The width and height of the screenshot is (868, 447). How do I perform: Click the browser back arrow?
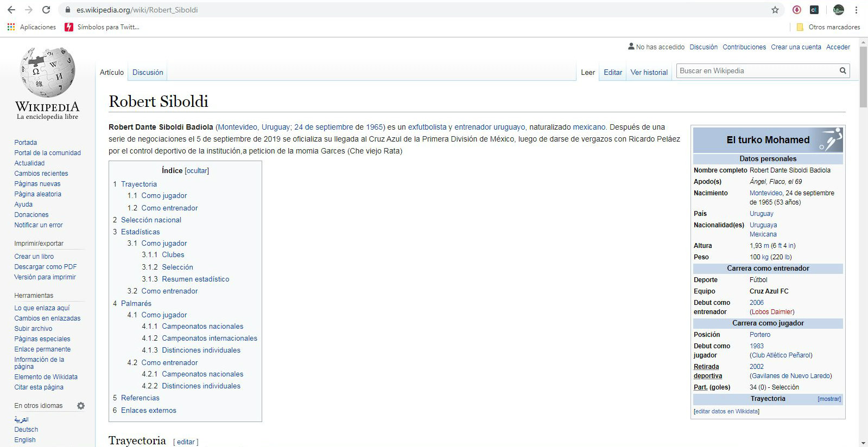11,10
